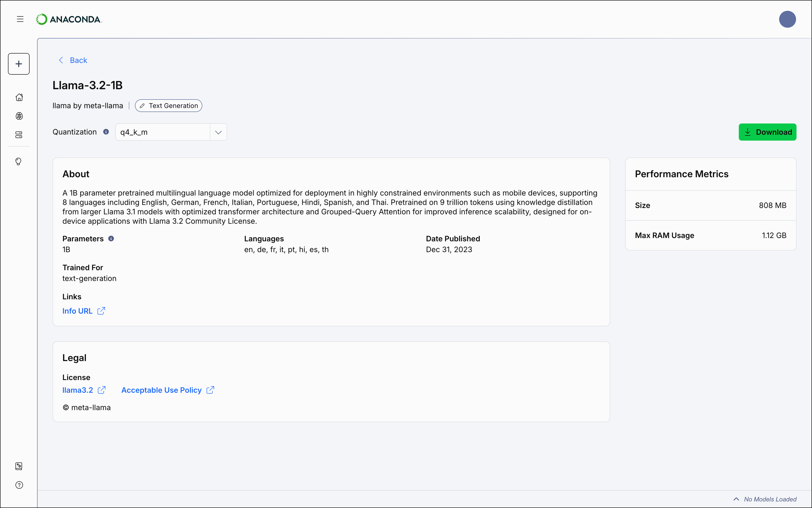Expand the No Models Loaded panel

point(765,499)
